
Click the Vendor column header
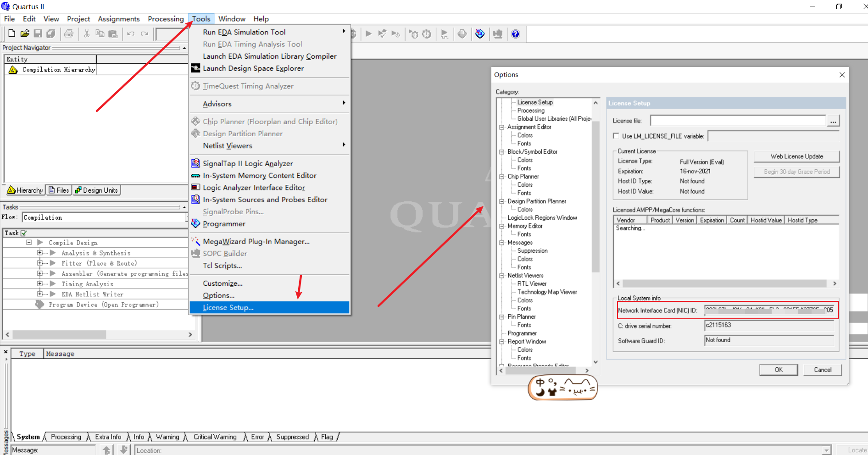(x=630, y=220)
